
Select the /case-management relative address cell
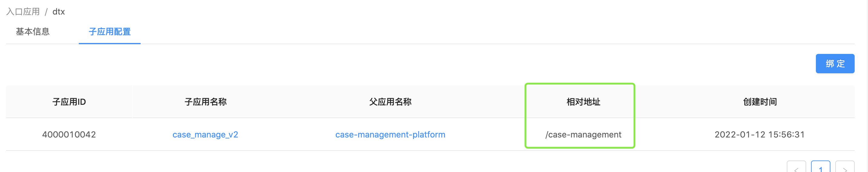(x=583, y=135)
